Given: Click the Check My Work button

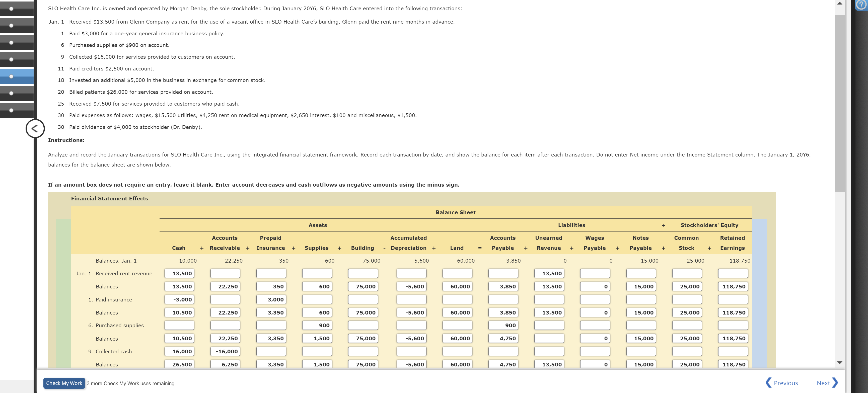Looking at the screenshot, I should (x=64, y=383).
